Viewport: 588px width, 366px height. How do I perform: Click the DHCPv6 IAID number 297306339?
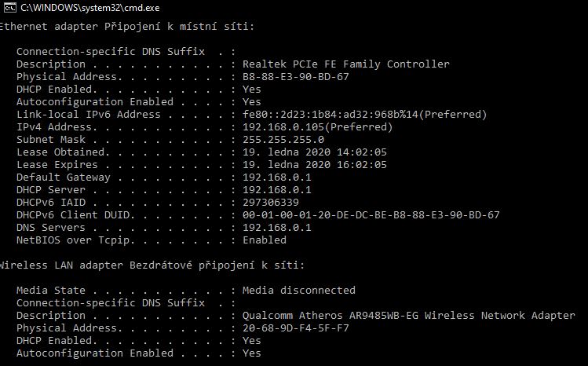(271, 203)
